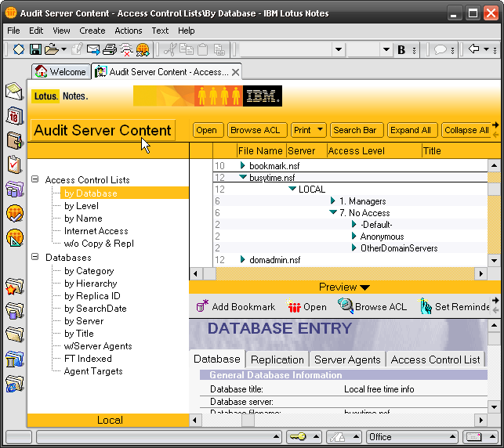Click the Open action bar button
The image size is (504, 448).
click(208, 130)
